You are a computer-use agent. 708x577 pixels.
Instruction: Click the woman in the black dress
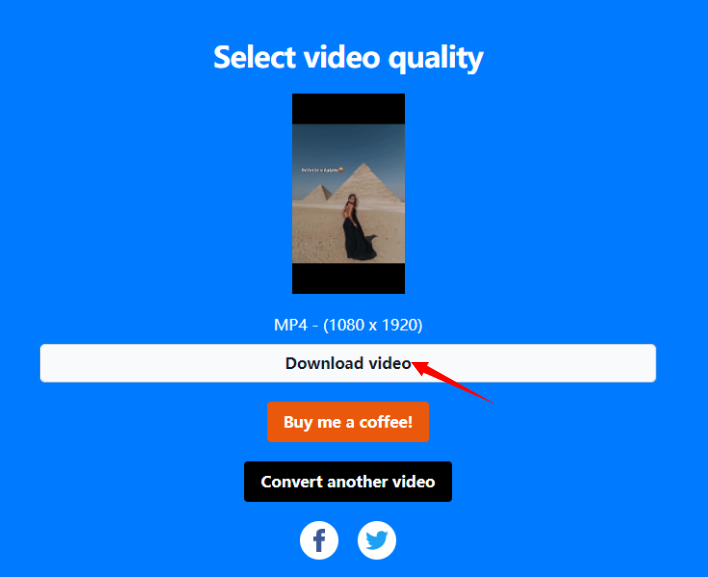[x=357, y=228]
